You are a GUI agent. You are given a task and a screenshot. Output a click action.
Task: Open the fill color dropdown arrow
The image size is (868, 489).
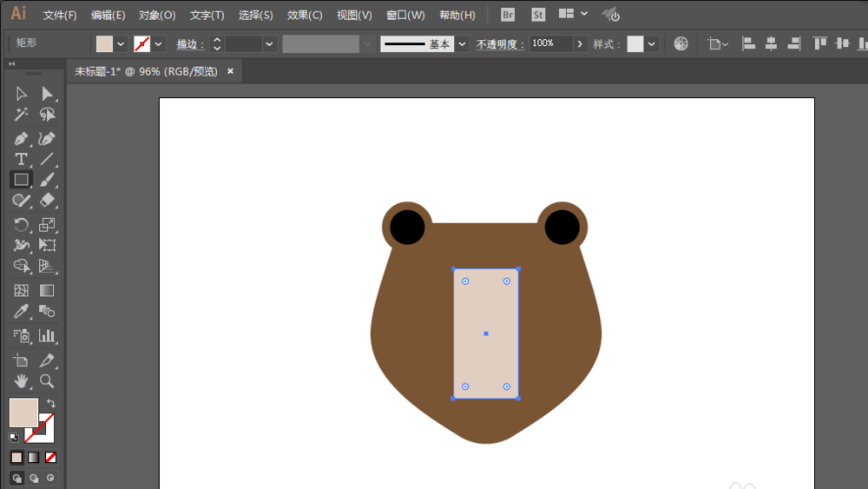(121, 43)
